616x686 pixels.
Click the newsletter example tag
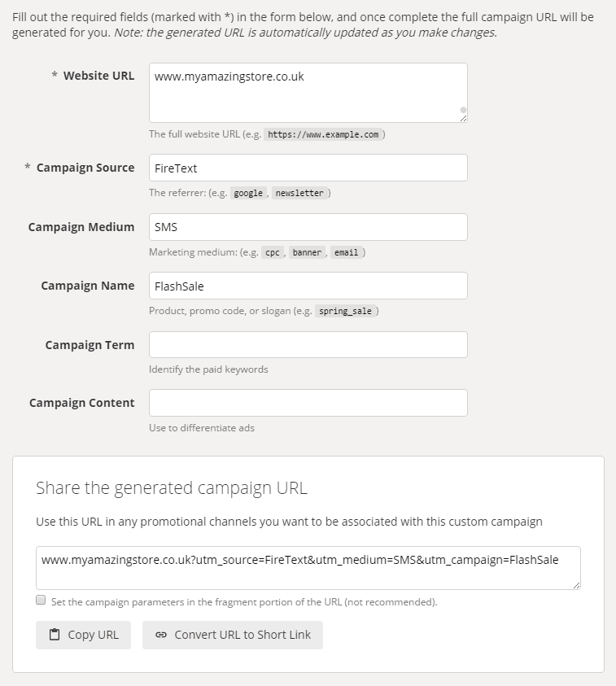coord(299,194)
